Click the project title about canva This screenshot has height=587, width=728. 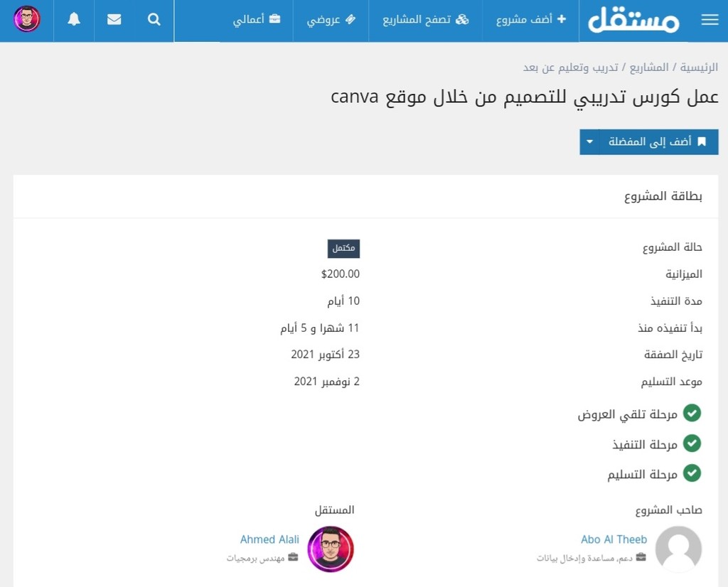pos(525,97)
